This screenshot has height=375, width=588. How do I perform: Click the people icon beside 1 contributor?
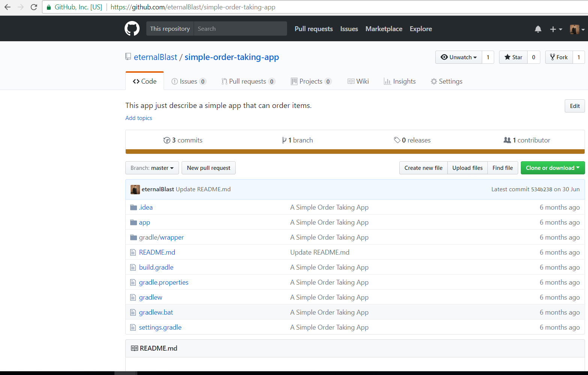coord(507,140)
